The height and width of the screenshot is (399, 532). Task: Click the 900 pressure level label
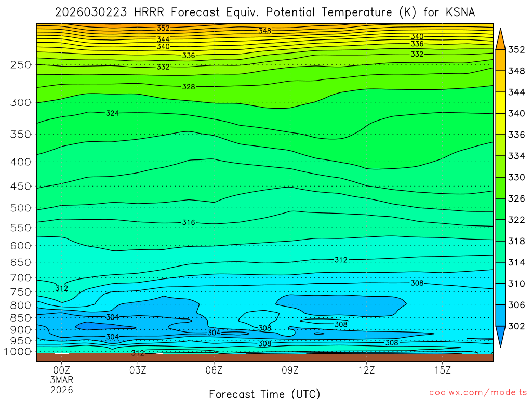pos(21,329)
